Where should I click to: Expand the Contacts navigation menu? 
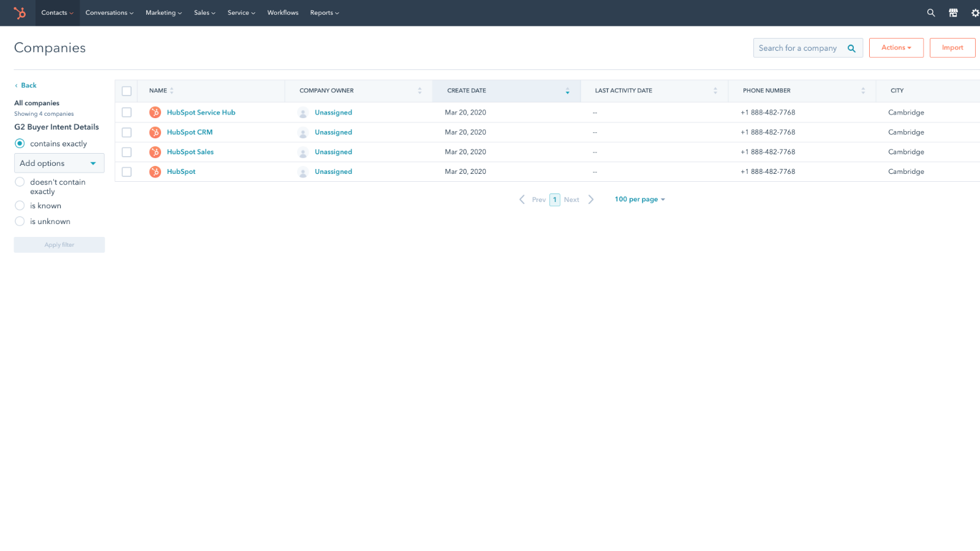[58, 13]
